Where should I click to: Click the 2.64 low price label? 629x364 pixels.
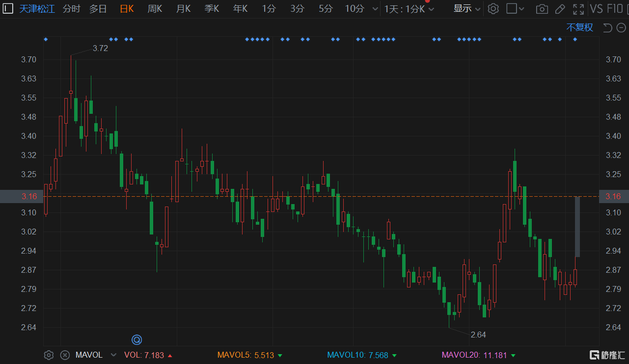tap(478, 335)
